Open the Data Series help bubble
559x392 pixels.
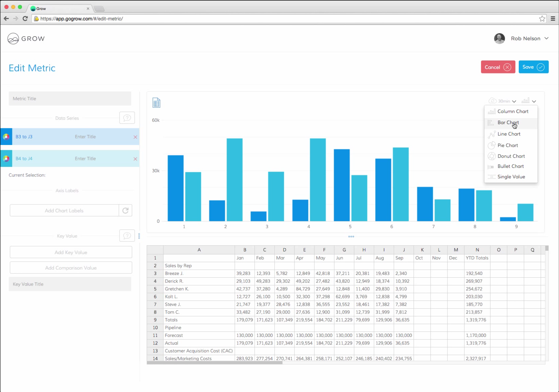coord(127,118)
